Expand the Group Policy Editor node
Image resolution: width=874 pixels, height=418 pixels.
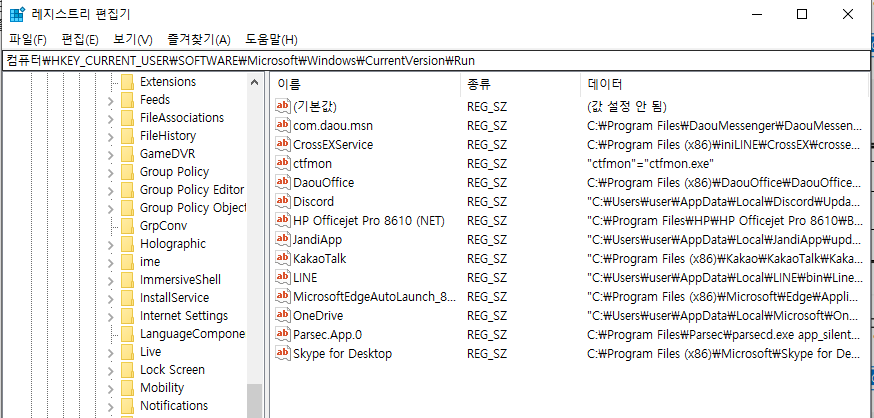tap(110, 191)
